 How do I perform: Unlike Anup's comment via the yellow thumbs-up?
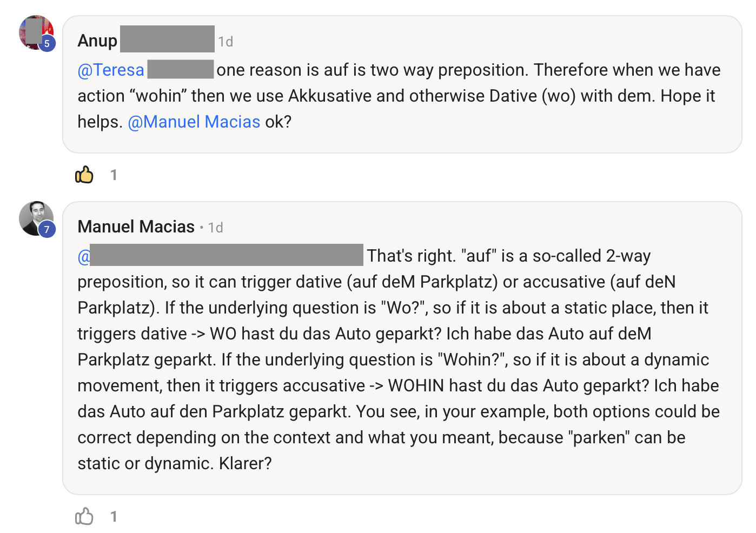(84, 175)
